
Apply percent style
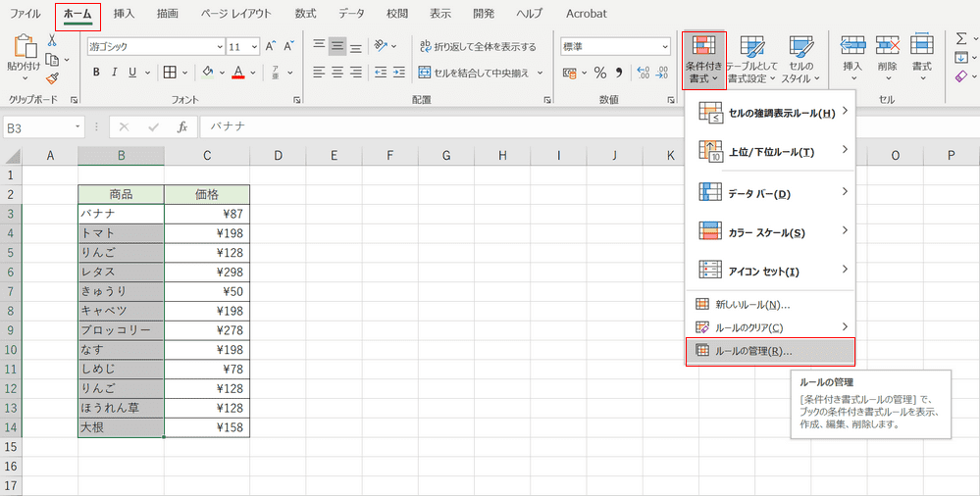[600, 73]
